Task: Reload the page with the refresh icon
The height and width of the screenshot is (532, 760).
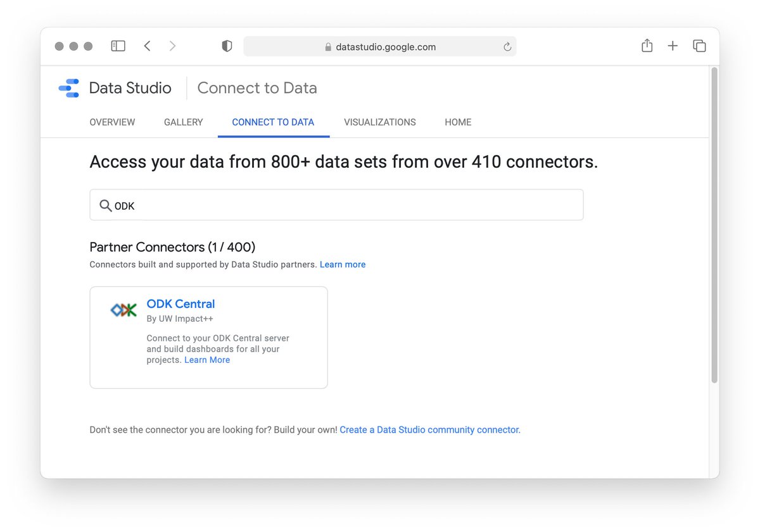Action: (507, 46)
